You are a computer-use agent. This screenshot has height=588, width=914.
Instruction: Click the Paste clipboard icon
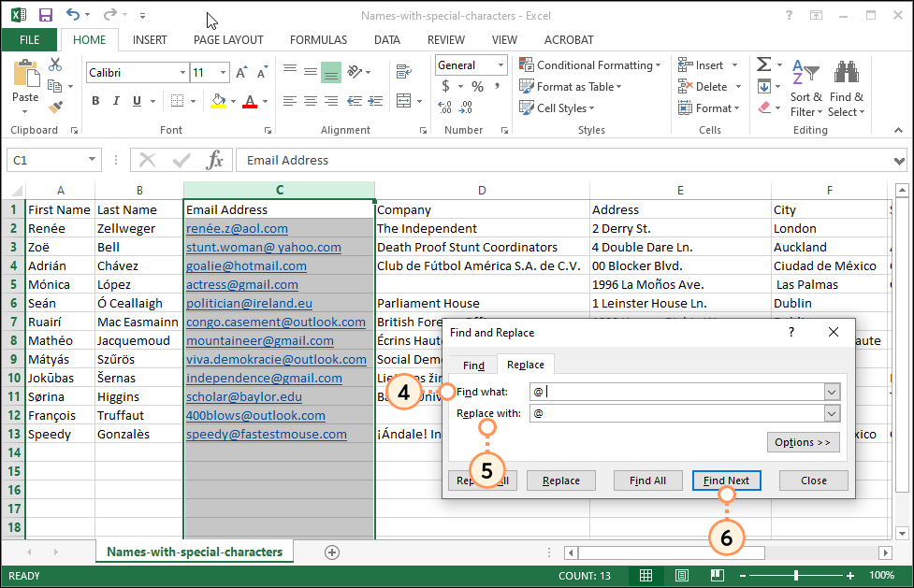click(x=25, y=74)
